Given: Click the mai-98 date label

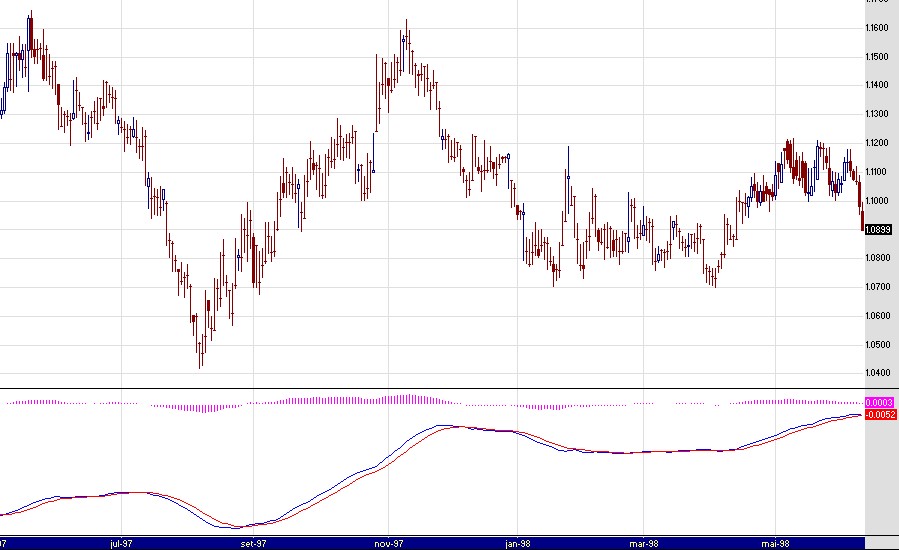Looking at the screenshot, I should pos(775,543).
